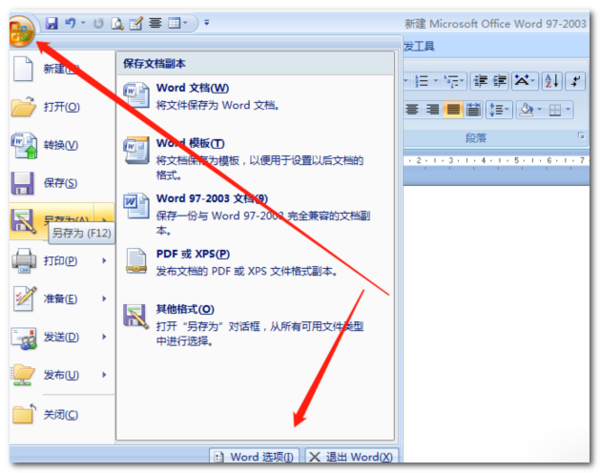Open the Undo history dropdown arrow

pos(83,23)
